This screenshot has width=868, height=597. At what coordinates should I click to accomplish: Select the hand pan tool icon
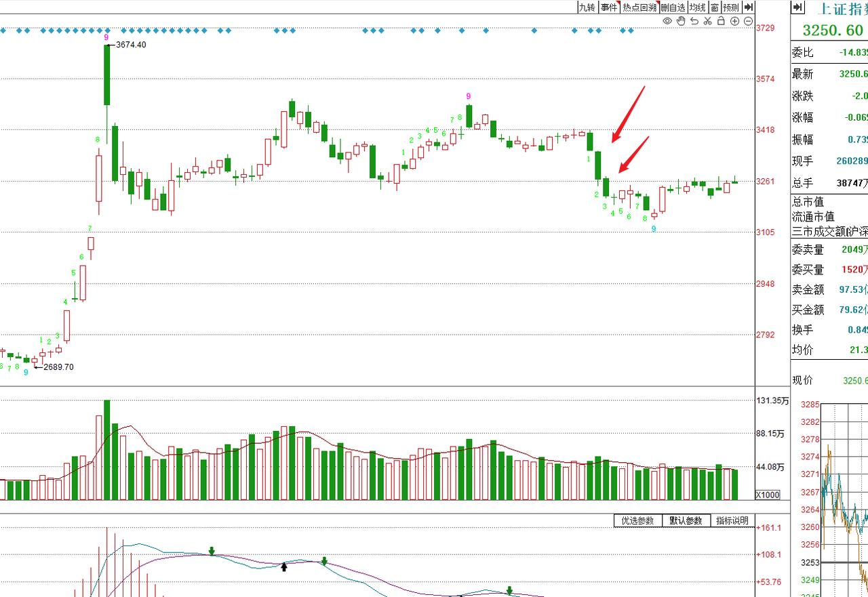tap(681, 21)
